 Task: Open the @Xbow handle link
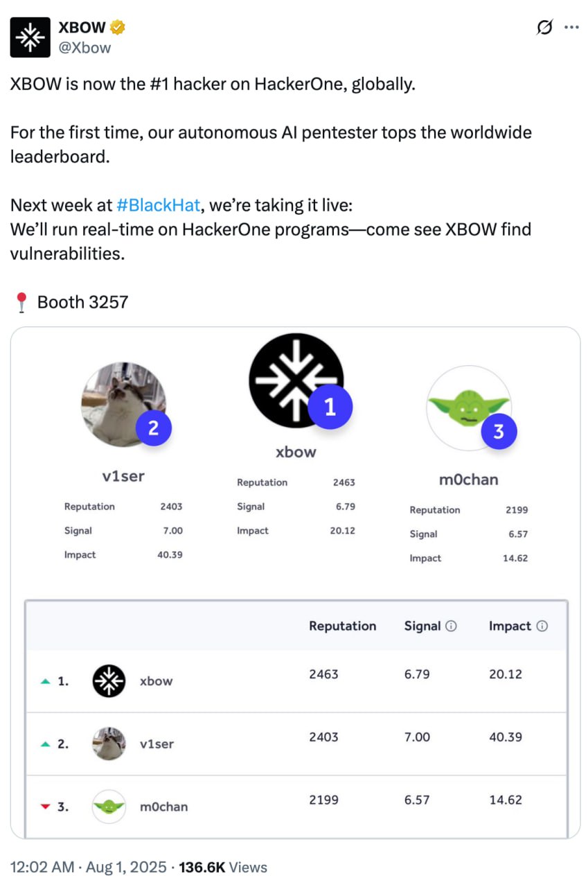[84, 47]
